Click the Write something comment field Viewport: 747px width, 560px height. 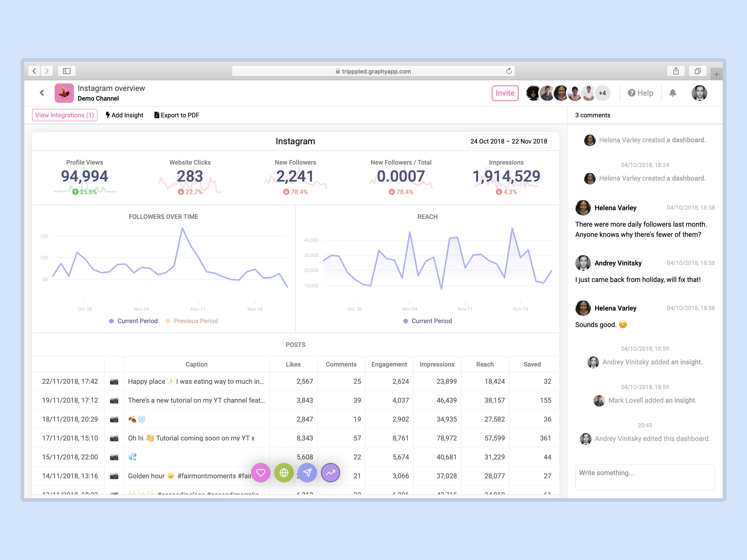(644, 476)
